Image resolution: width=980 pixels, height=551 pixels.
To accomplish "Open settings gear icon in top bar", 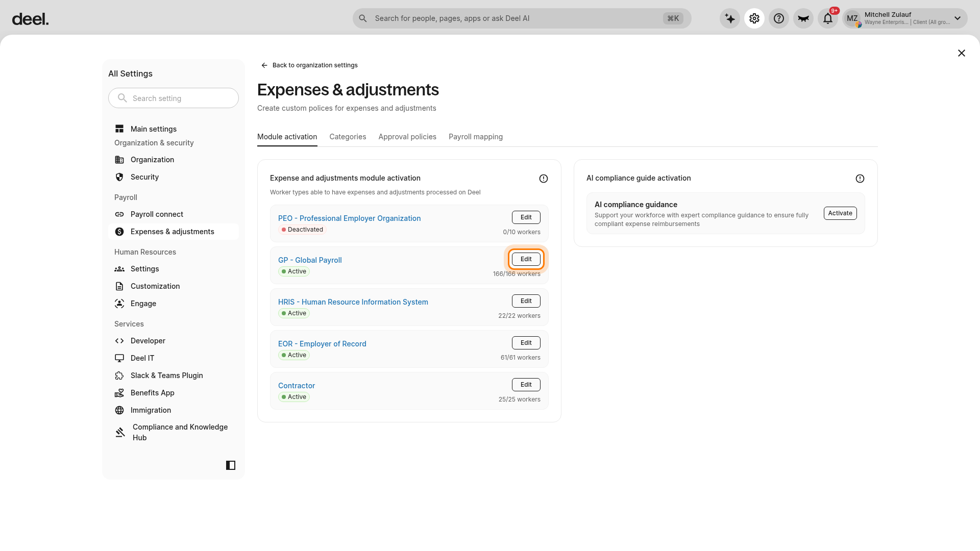I will point(754,18).
